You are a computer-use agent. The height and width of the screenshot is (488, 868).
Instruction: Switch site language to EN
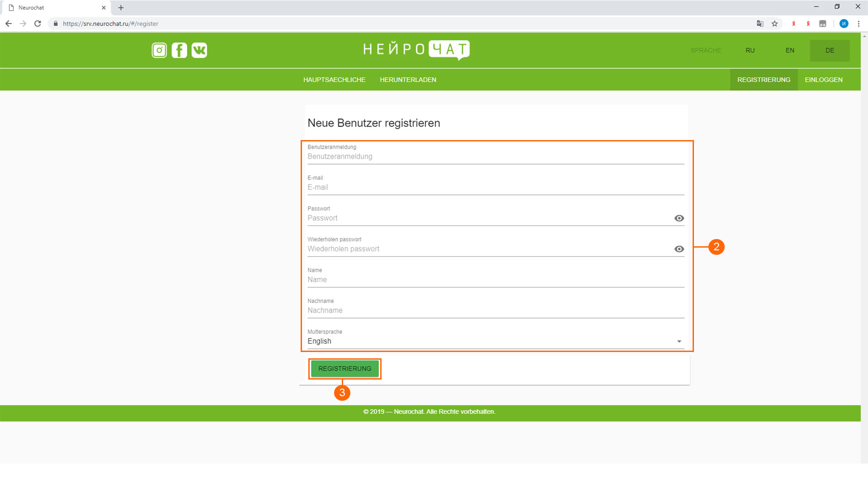point(790,50)
